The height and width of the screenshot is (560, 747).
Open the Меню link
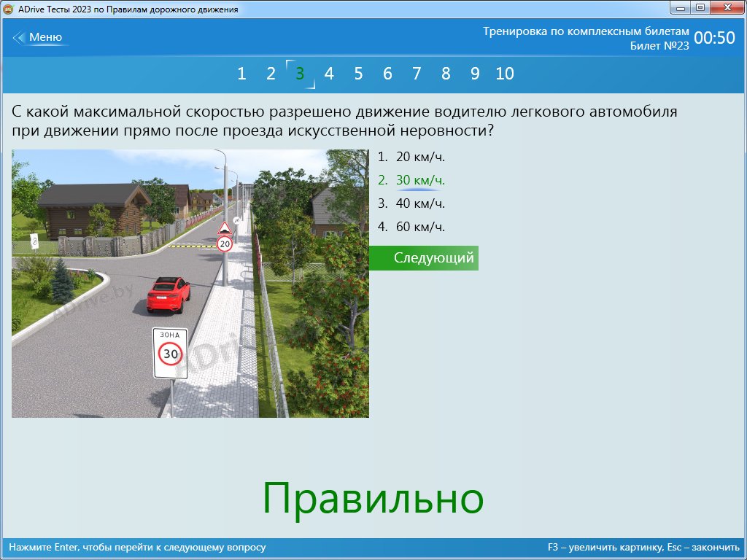[x=45, y=38]
